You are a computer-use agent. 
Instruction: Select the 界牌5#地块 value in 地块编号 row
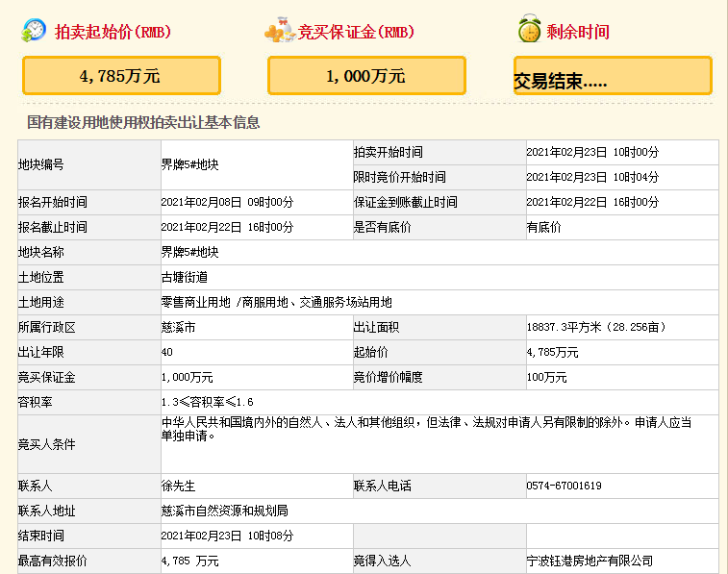(x=190, y=164)
